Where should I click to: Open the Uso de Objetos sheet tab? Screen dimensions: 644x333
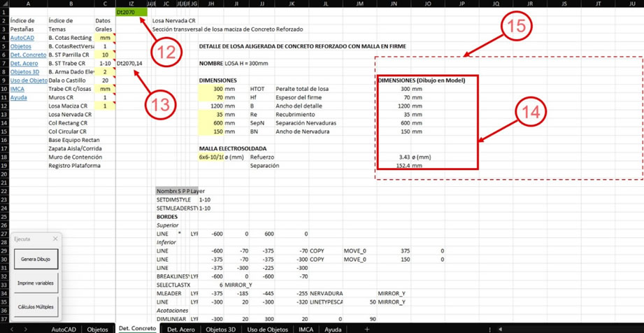click(x=268, y=329)
